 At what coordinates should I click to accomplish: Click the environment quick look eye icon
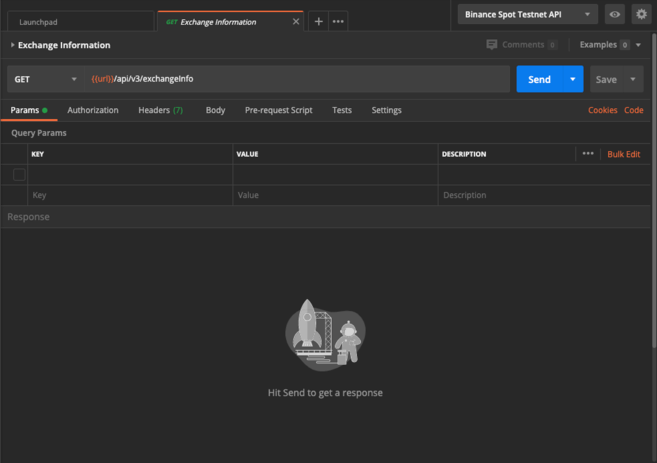615,15
